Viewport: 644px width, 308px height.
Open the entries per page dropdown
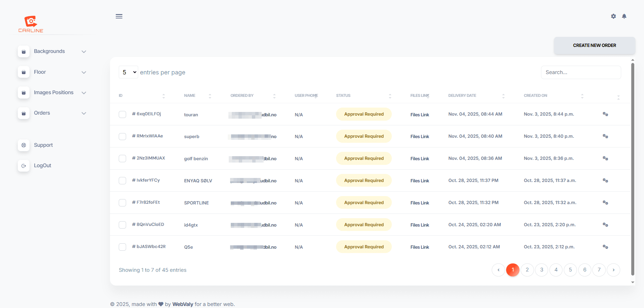(x=128, y=72)
